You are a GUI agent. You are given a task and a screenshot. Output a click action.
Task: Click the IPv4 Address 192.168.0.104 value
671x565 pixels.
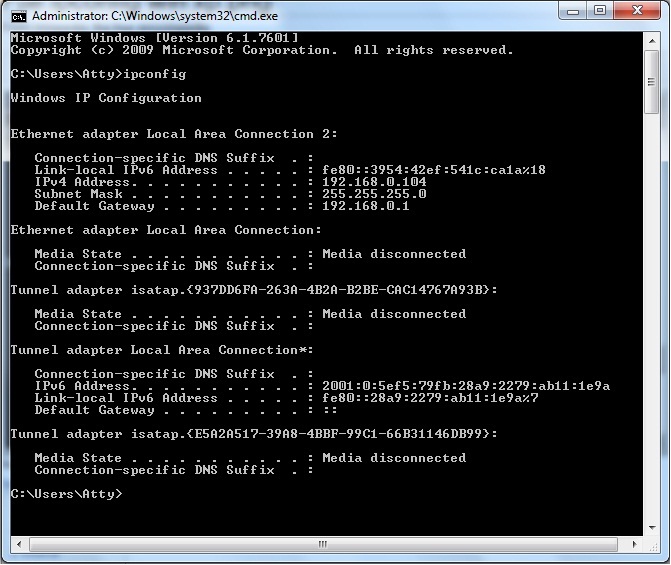(374, 182)
